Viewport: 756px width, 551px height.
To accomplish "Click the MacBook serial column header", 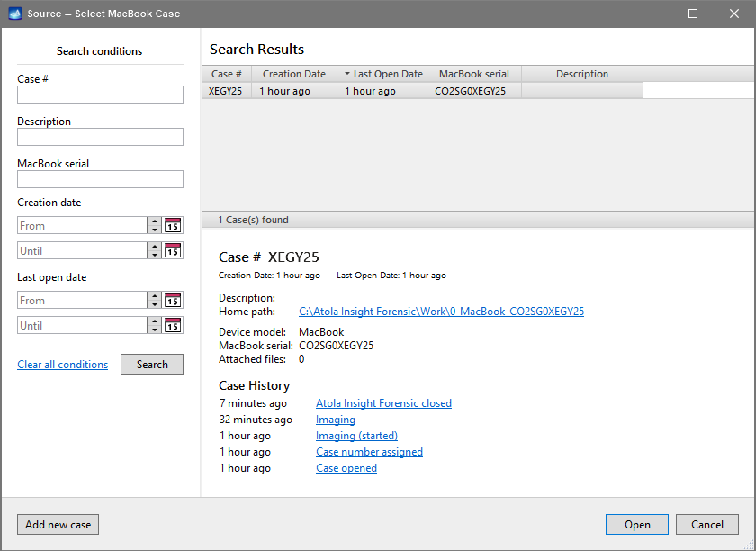I will 474,74.
